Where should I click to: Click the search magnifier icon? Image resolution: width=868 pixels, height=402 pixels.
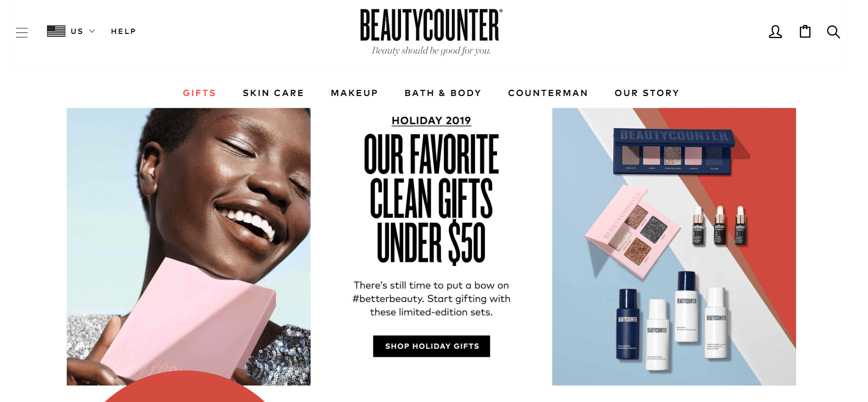coord(833,32)
